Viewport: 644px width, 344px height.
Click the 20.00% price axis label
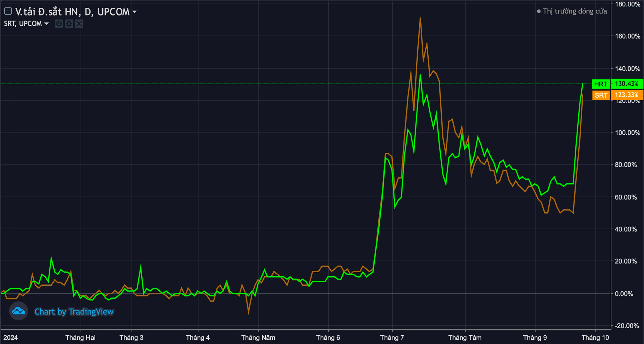tap(626, 261)
